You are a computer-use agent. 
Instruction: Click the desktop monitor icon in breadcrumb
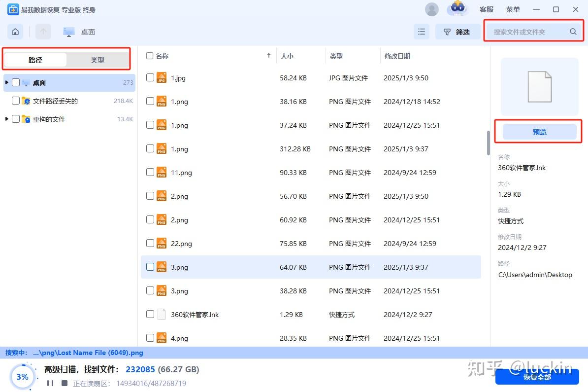(68, 32)
